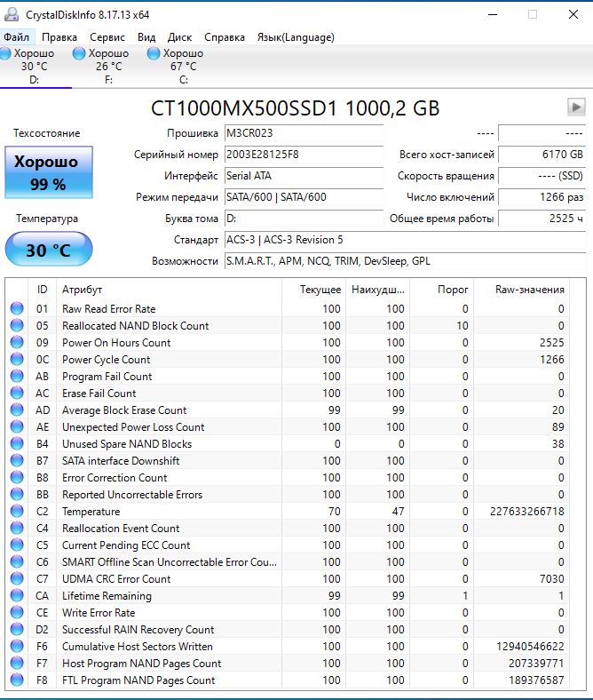Click the Текущее column header
This screenshot has height=700, width=593.
314,290
